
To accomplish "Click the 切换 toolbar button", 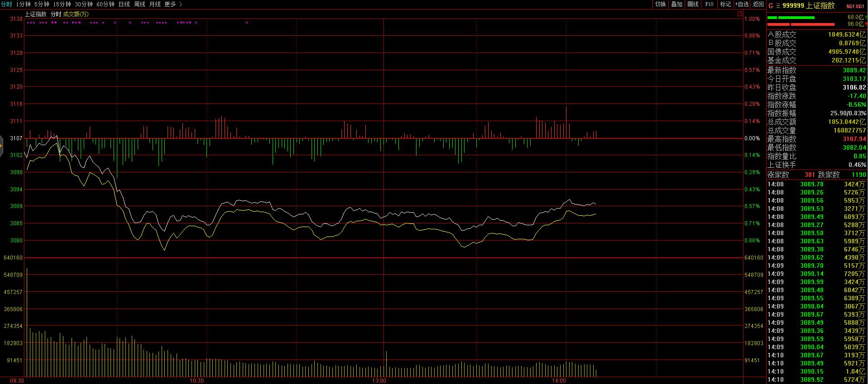I will 661,4.
